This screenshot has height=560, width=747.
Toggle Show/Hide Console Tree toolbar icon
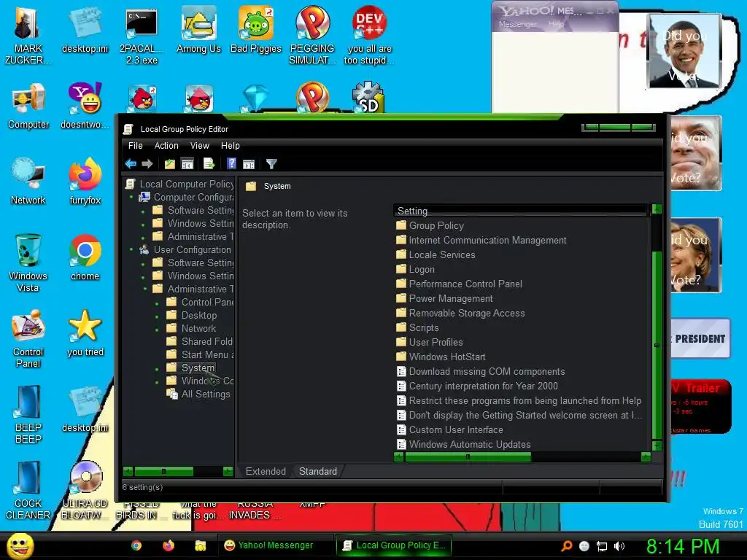pos(187,164)
